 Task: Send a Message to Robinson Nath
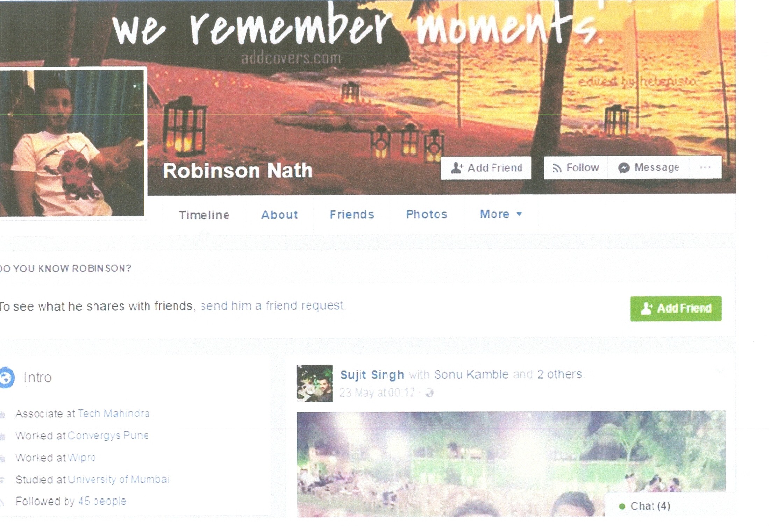(648, 168)
